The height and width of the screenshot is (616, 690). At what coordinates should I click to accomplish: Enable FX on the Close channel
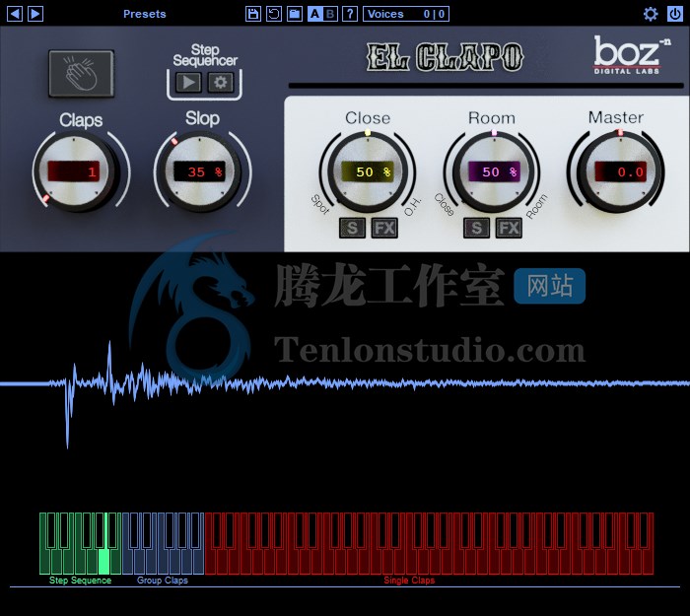tap(384, 228)
